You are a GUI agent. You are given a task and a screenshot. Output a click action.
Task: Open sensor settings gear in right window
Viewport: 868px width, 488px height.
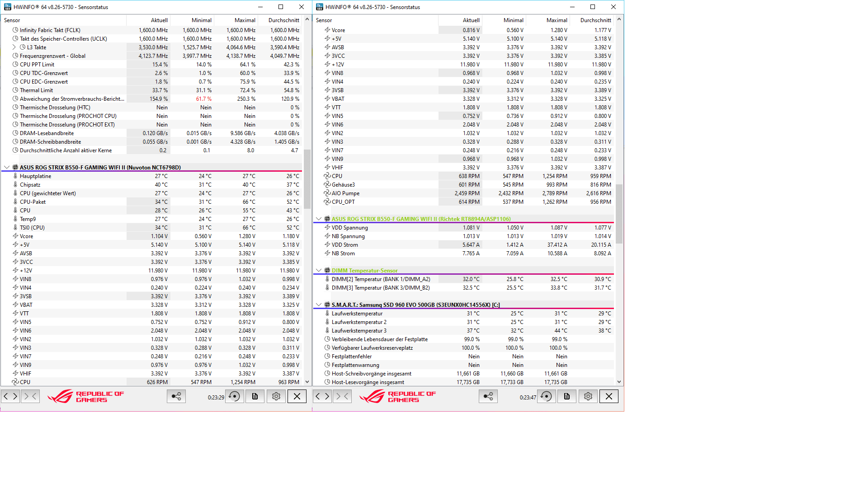pyautogui.click(x=588, y=396)
